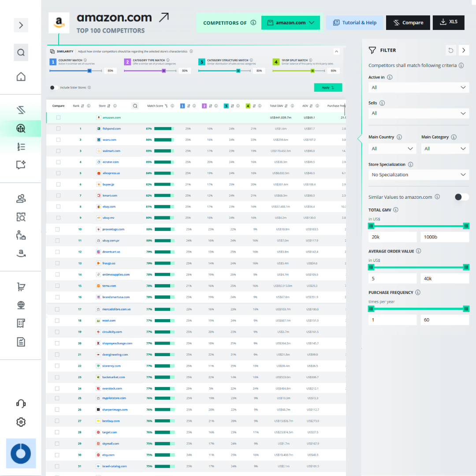Open the Amazon marketplace icon in sidebar
Image resolution: width=476 pixels, height=476 pixels.
(x=21, y=253)
